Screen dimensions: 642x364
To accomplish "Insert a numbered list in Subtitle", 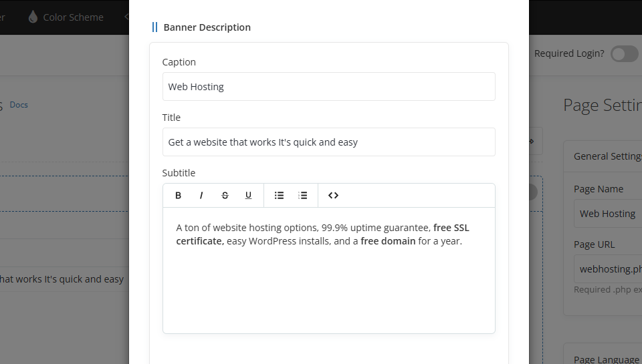I will click(303, 196).
